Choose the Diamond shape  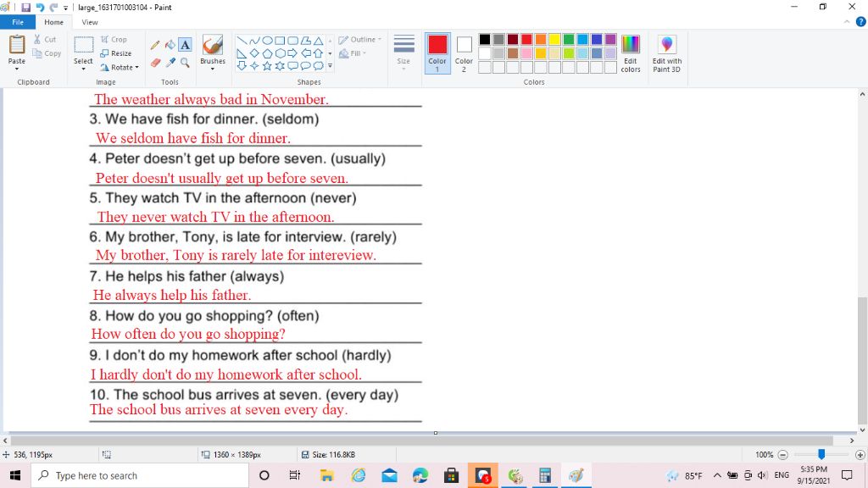tap(254, 53)
